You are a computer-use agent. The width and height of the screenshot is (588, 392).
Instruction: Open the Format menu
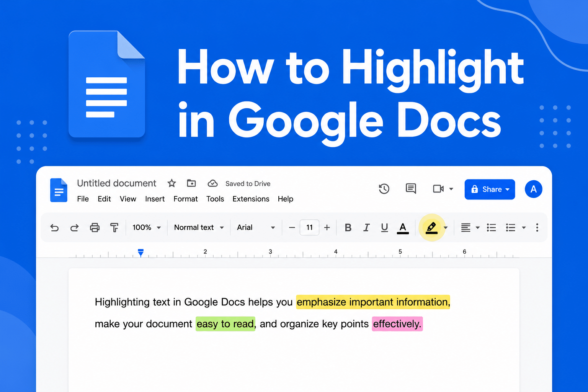click(x=186, y=199)
